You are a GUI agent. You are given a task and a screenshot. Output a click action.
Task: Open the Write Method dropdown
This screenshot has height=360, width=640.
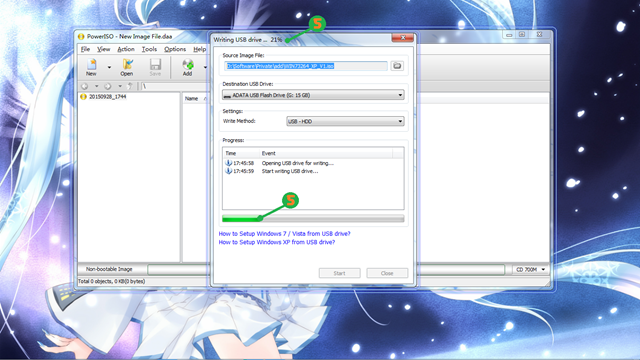(345, 121)
